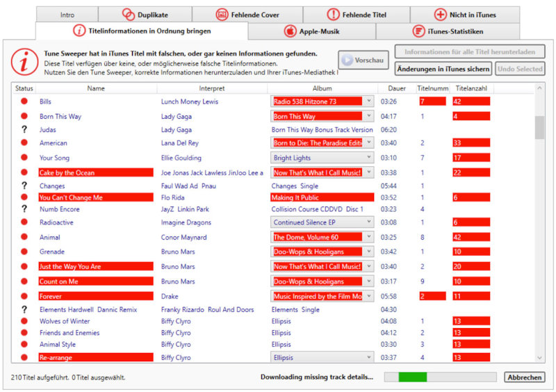Open Doo-Wops & Hooligans dropdown for Grenade

[369, 252]
